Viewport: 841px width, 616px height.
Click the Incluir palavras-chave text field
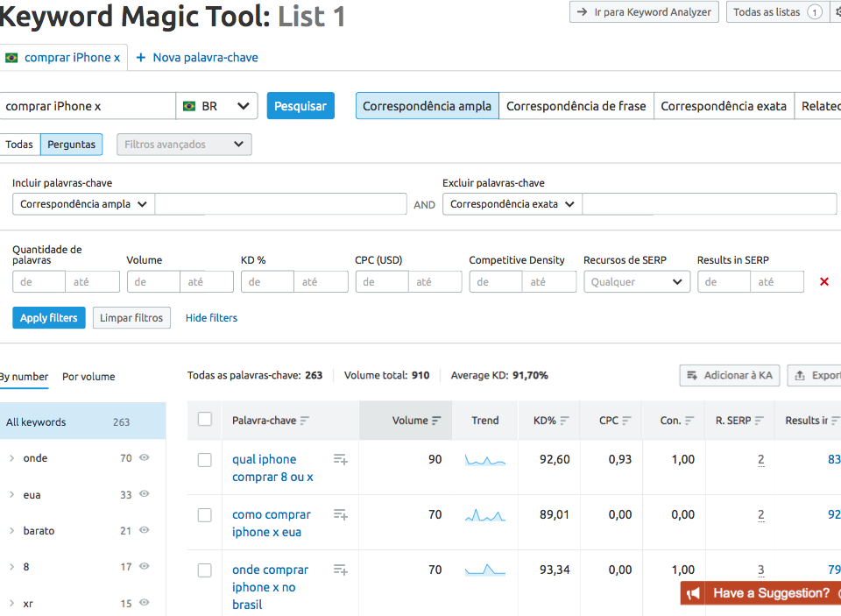click(x=280, y=204)
